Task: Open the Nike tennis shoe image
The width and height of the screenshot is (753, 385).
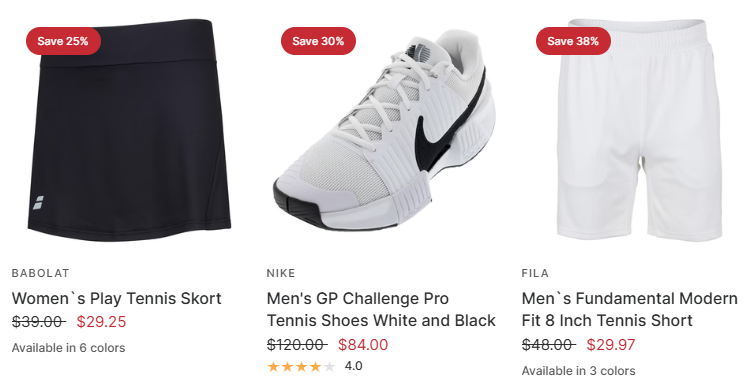Action: point(384,127)
